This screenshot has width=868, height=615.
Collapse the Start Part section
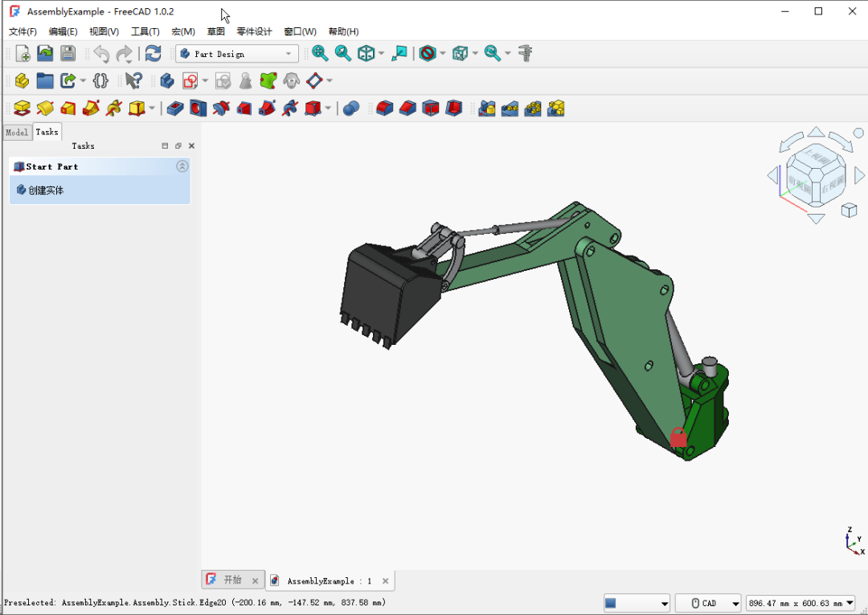pyautogui.click(x=182, y=166)
